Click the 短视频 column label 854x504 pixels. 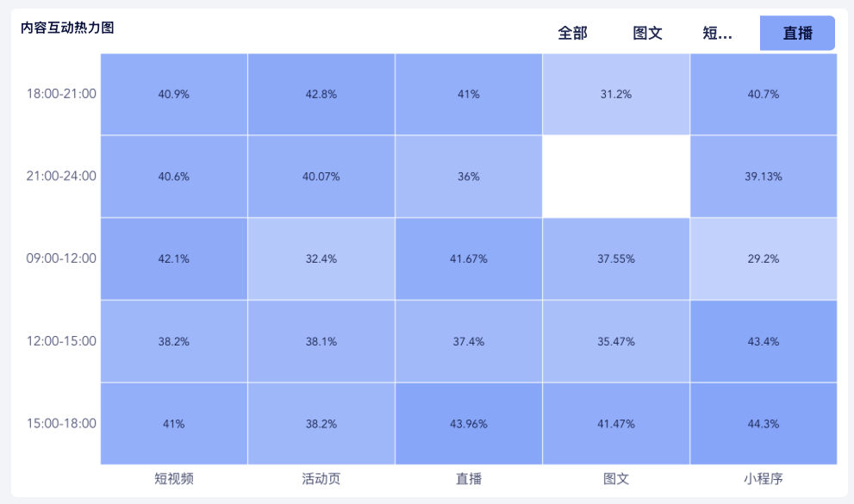[174, 479]
